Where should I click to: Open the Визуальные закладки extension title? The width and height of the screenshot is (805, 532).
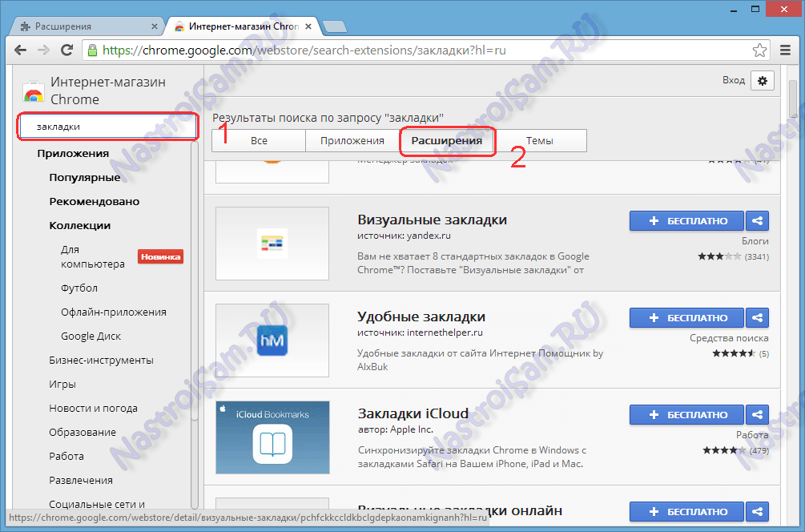click(433, 220)
